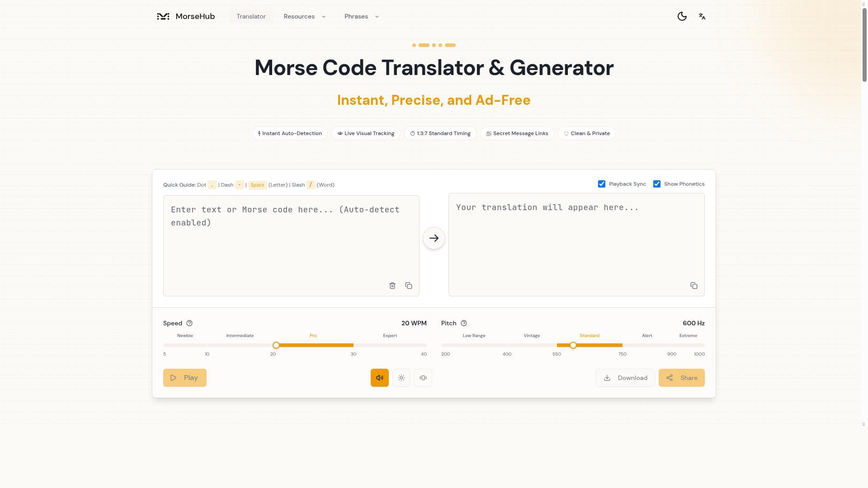Toggle dark mode moon icon
This screenshot has height=488, width=868.
pyautogui.click(x=682, y=16)
